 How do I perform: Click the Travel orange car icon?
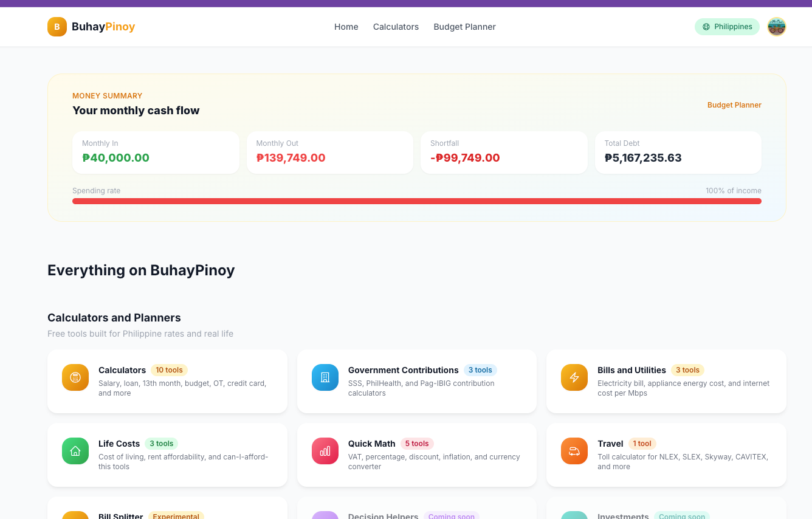[x=574, y=451]
